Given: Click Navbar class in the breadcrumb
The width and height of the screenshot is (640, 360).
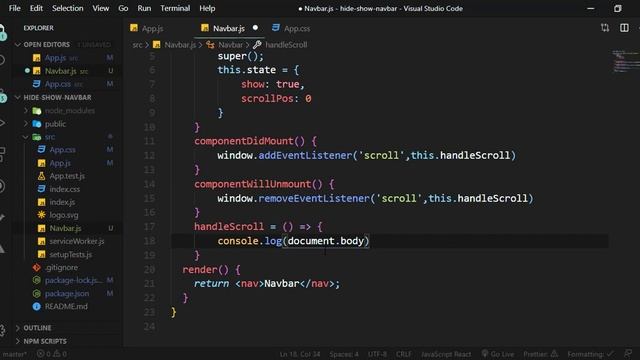Looking at the screenshot, I should pos(230,44).
